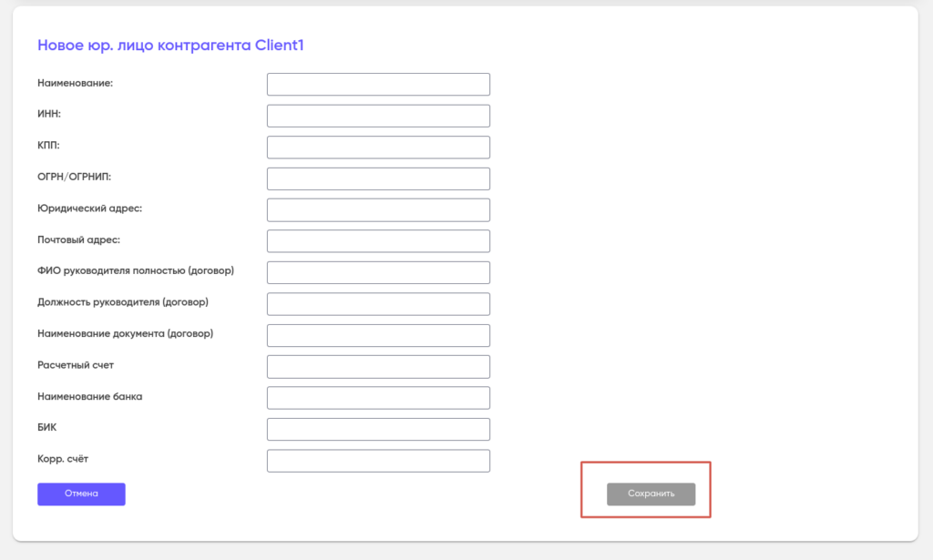This screenshot has width=933, height=560.
Task: Select the КПП input box
Action: (x=378, y=148)
